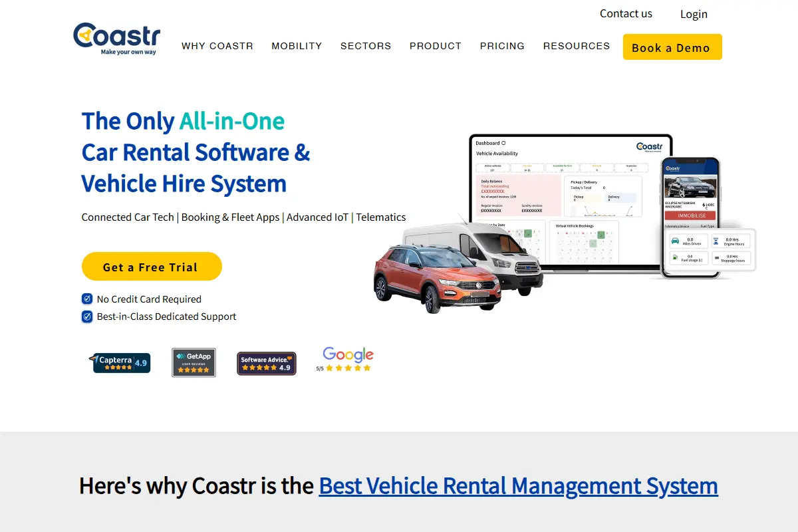
Task: Open the Contact us link
Action: pyautogui.click(x=626, y=13)
